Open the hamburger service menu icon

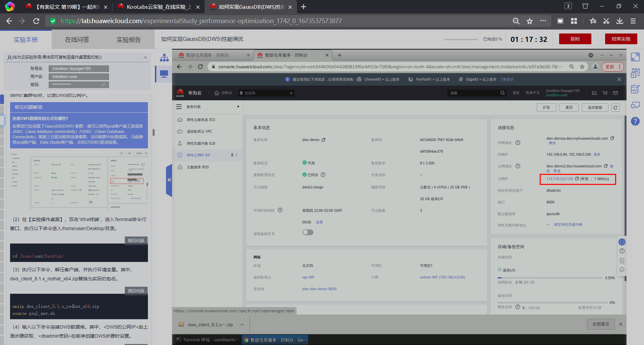tap(179, 107)
